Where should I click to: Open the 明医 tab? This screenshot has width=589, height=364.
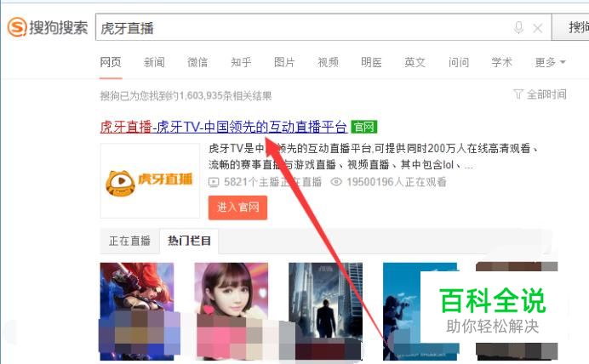coord(371,62)
